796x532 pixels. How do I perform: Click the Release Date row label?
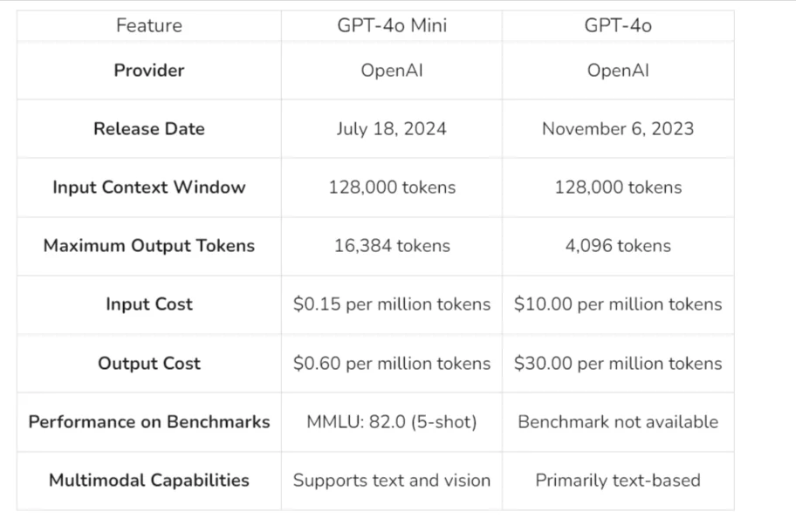(x=148, y=129)
